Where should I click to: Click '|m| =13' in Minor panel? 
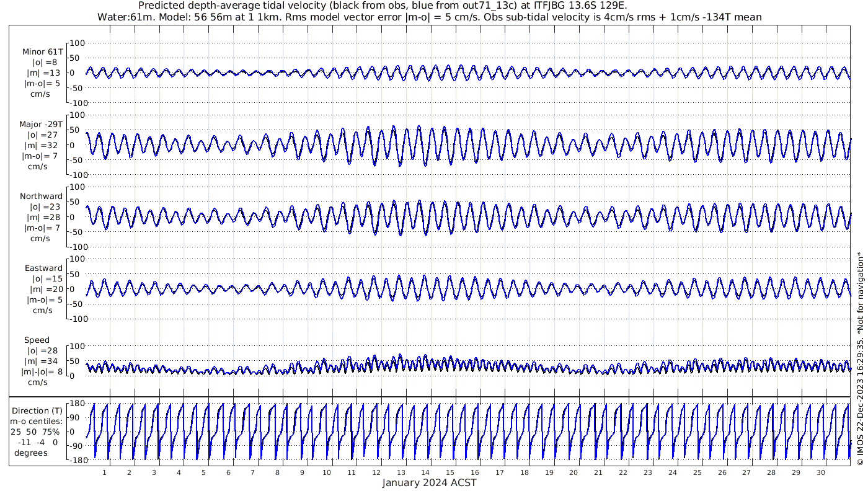(42, 73)
